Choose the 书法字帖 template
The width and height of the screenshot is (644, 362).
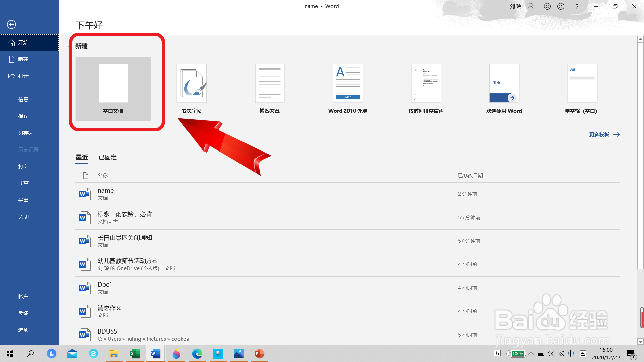point(192,89)
